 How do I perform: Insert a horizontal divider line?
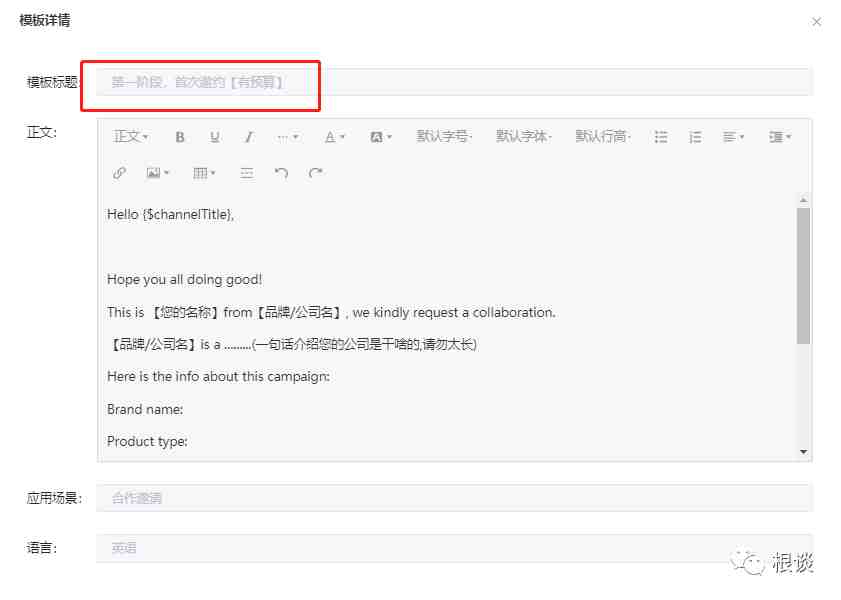(x=247, y=173)
